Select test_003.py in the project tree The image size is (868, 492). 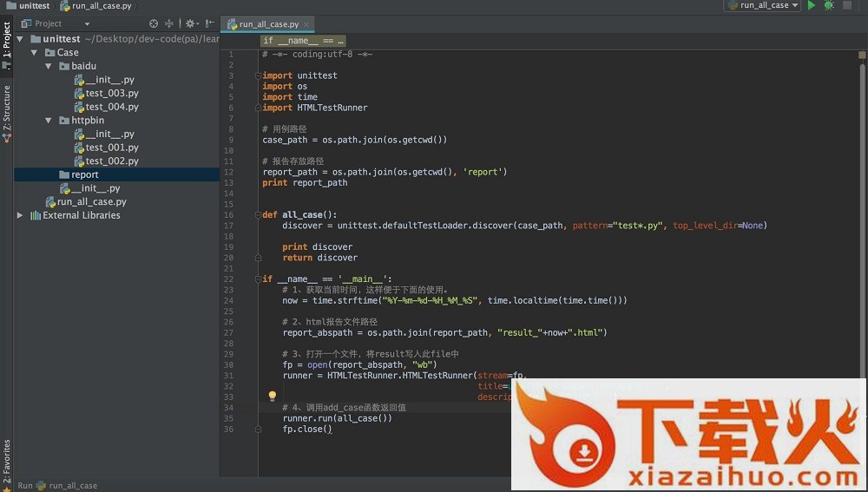(111, 93)
